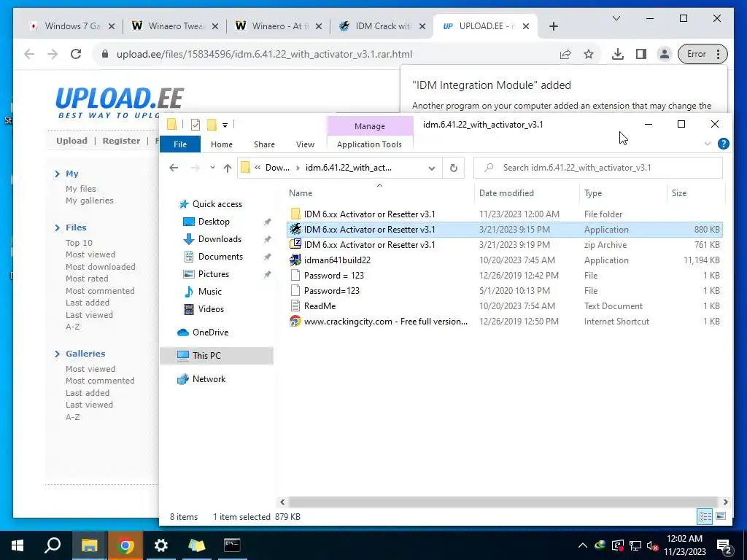The height and width of the screenshot is (560, 747).
Task: Select the IDM Activator file folder
Action: tap(504, 214)
